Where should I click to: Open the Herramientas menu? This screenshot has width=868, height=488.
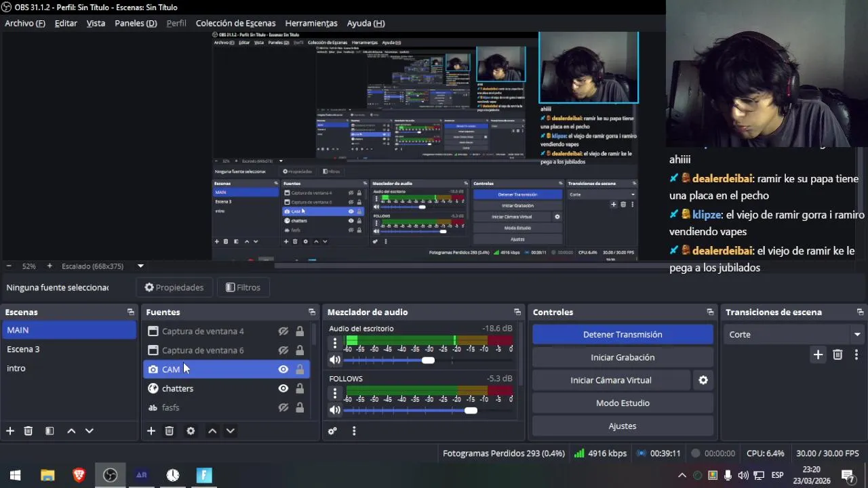click(x=311, y=23)
